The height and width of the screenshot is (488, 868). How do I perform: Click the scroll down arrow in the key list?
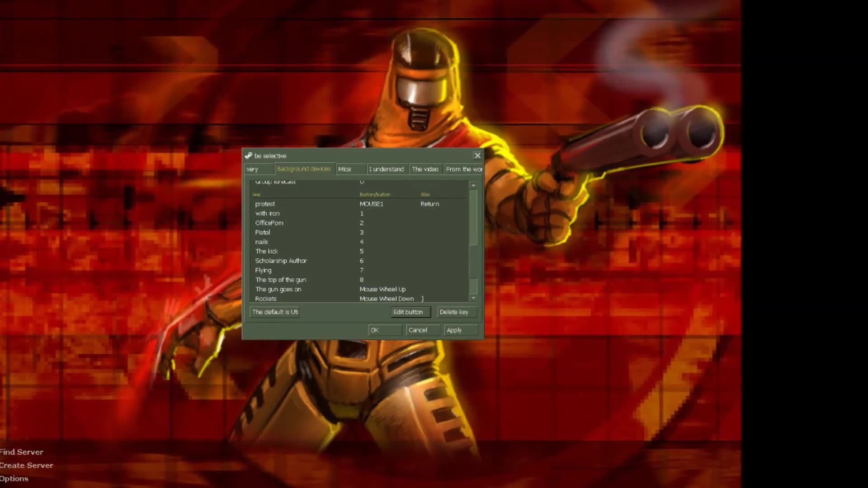[x=473, y=298]
